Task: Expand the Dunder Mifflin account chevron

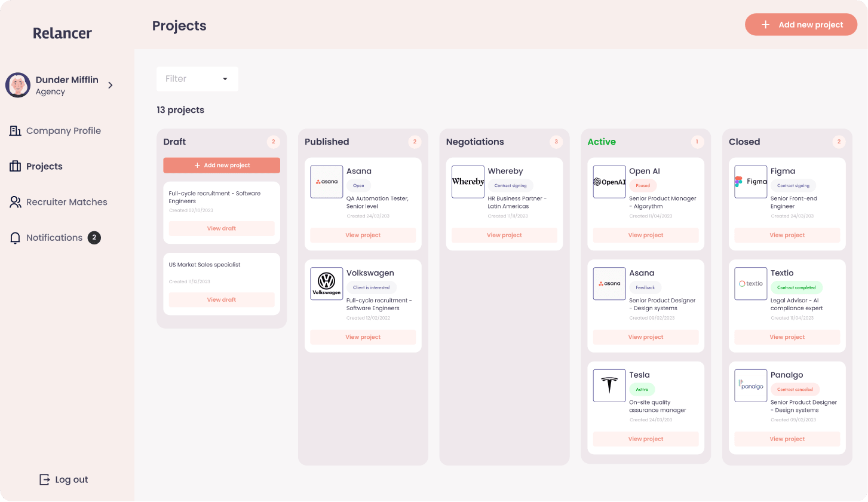Action: pos(111,85)
